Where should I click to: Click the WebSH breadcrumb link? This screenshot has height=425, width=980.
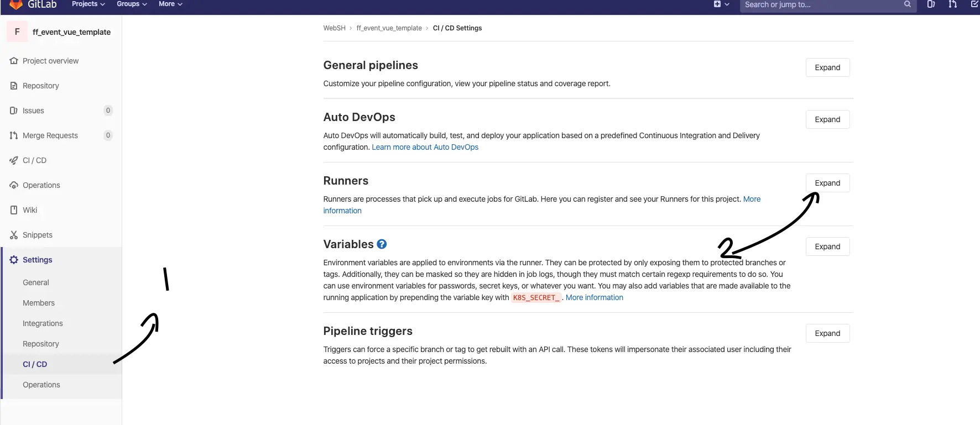(x=334, y=28)
